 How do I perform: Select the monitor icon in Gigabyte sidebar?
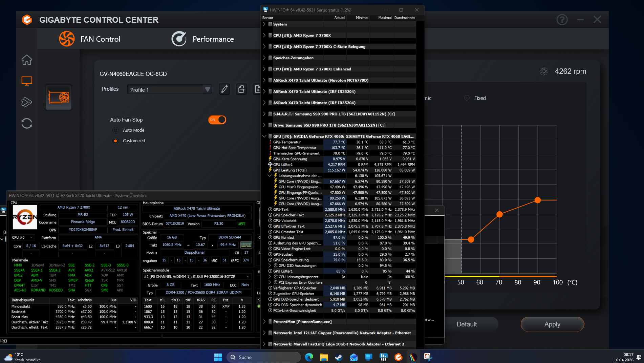point(27,81)
